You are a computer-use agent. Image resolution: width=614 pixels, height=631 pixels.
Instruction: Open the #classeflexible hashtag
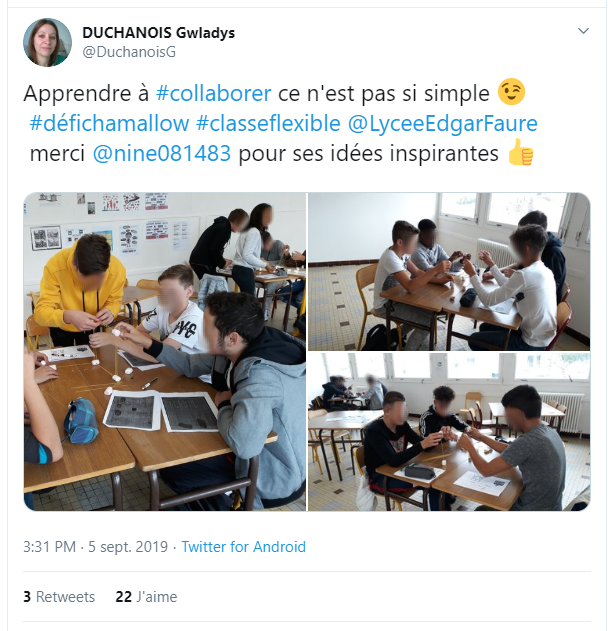tap(268, 123)
